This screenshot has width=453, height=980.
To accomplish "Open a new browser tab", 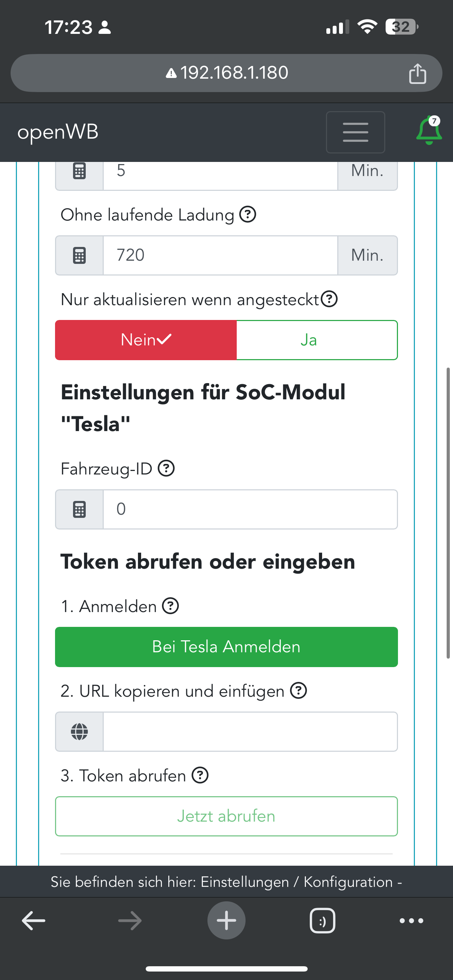I will point(226,921).
